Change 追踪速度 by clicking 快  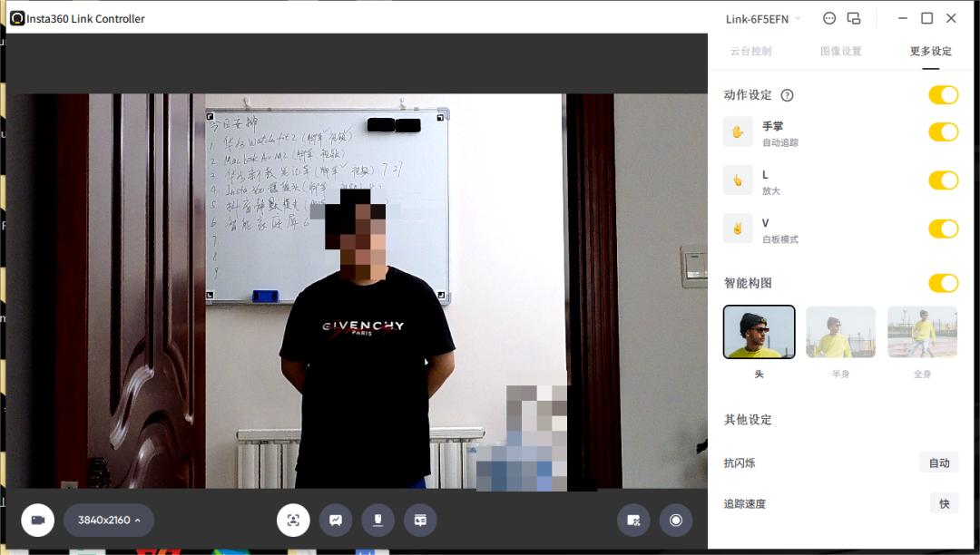(944, 503)
